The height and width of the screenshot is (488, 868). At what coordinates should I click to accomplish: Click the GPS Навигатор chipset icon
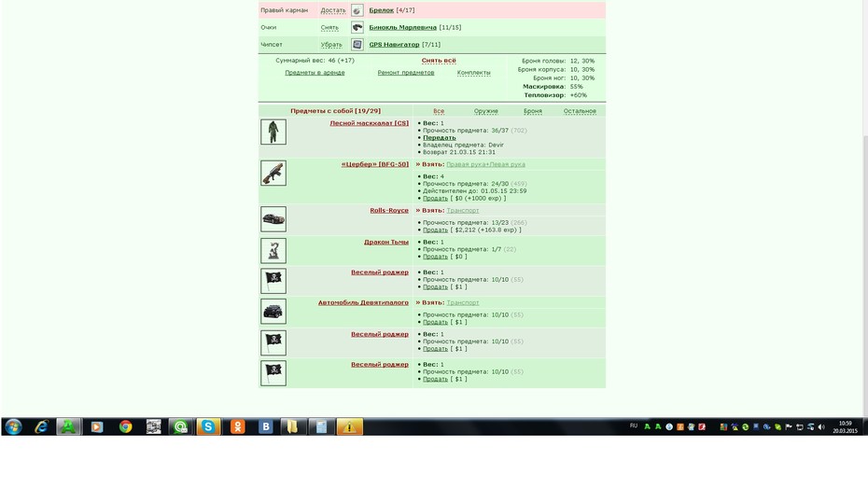[x=357, y=44]
